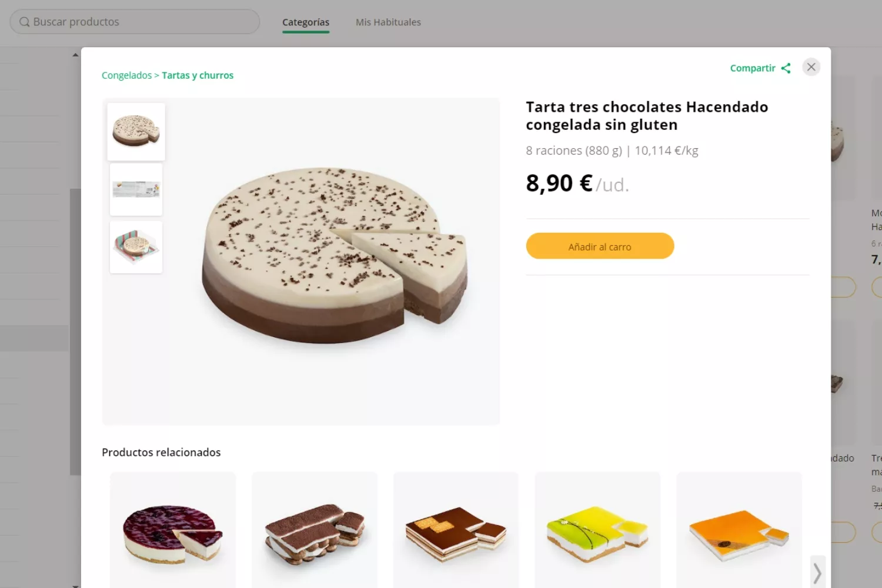The height and width of the screenshot is (588, 882).
Task: Close the product detail dialog
Action: click(x=811, y=67)
